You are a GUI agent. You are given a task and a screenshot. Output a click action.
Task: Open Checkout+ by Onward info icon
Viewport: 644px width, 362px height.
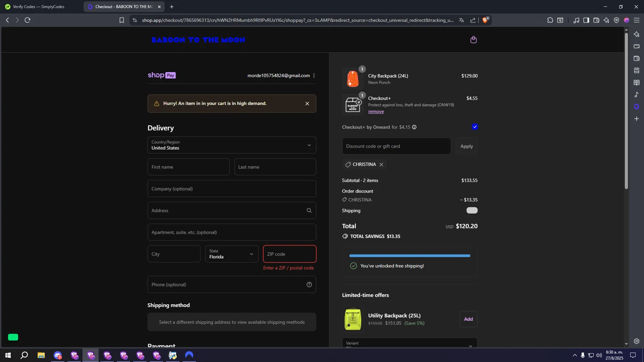pyautogui.click(x=414, y=127)
